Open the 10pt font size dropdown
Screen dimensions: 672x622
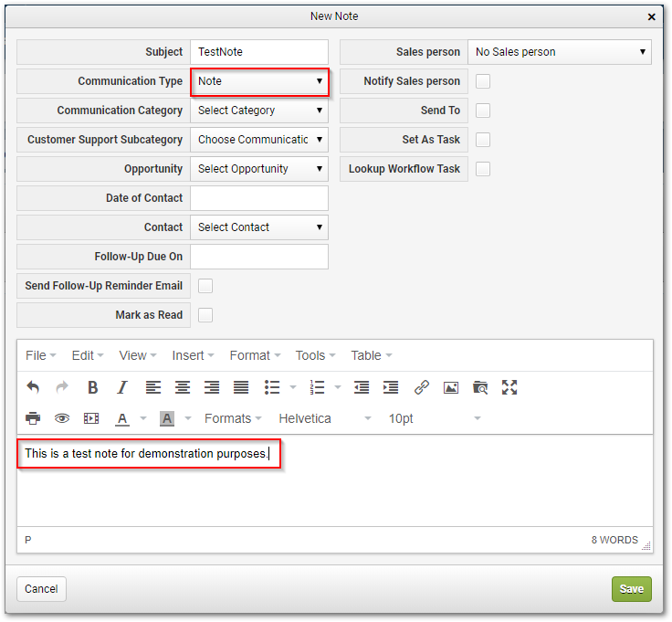(x=434, y=418)
